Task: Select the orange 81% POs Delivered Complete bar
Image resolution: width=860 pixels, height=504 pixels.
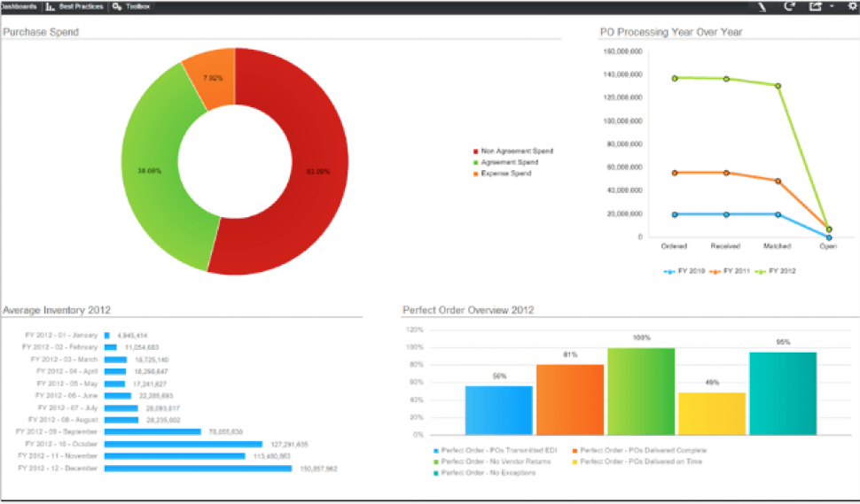Action: click(x=570, y=399)
